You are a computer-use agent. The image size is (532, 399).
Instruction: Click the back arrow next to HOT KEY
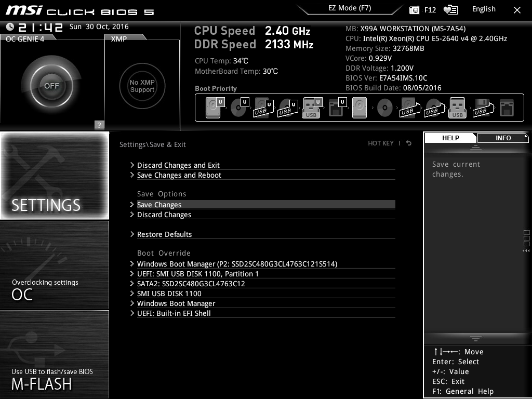409,143
